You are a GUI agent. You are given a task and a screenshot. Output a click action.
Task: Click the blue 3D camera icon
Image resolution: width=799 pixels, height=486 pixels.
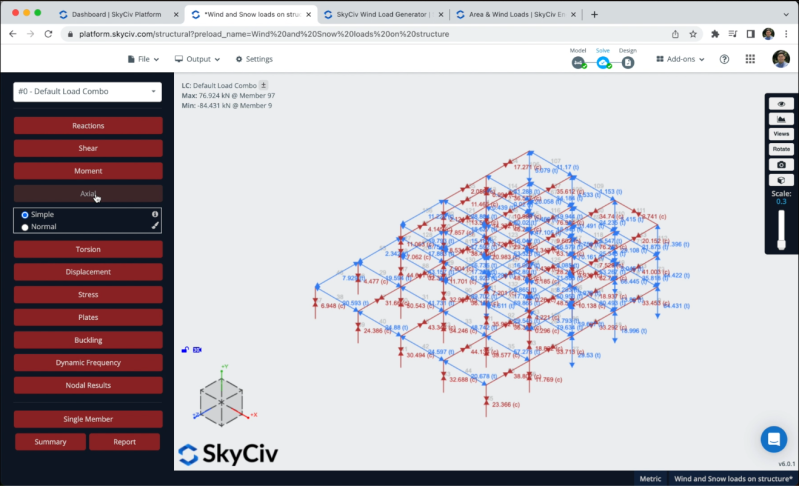[197, 350]
